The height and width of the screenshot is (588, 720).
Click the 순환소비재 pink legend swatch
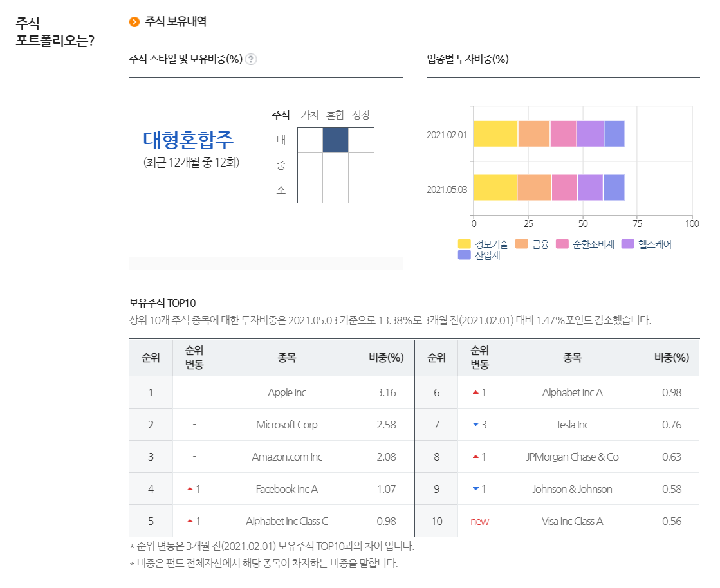click(562, 244)
